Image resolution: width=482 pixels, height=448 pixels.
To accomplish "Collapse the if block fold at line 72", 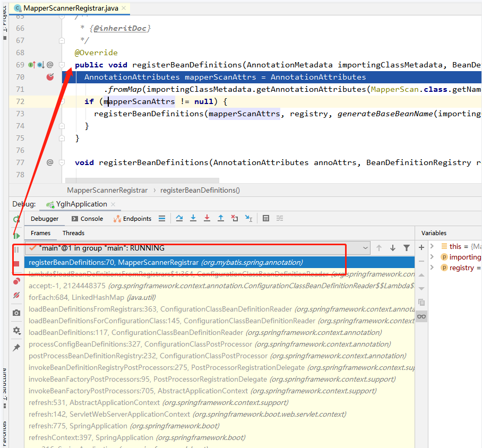I will click(62, 101).
